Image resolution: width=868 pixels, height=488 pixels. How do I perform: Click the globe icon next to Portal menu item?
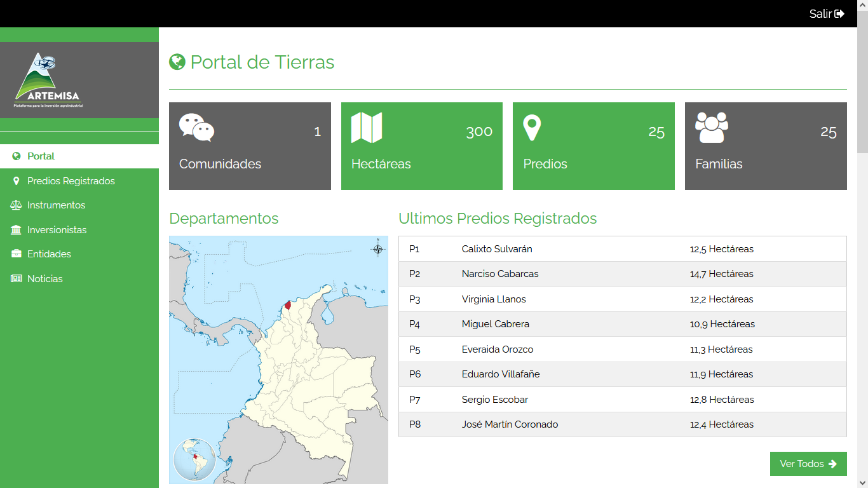click(16, 156)
